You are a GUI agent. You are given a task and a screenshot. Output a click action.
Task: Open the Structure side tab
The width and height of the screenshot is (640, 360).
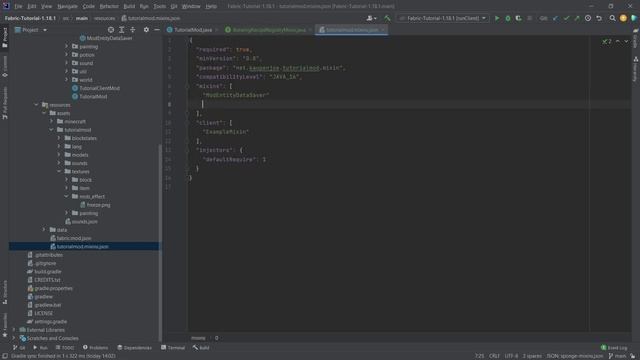click(x=4, y=292)
